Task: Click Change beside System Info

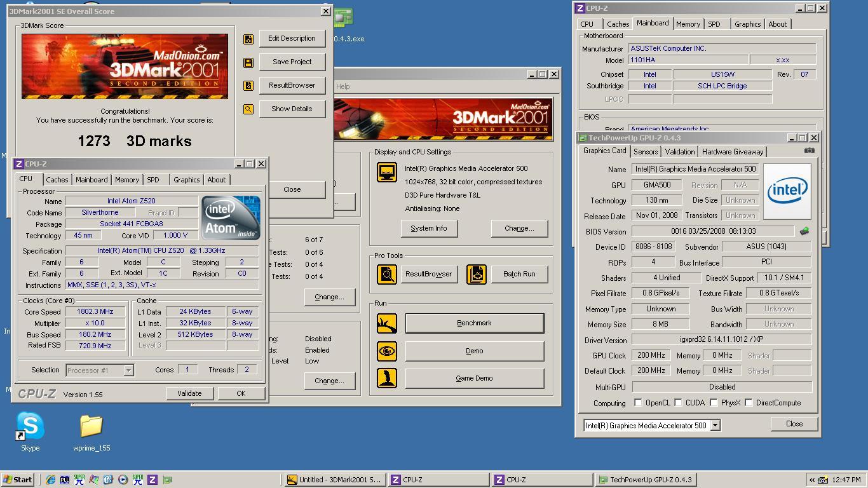Action: (519, 229)
